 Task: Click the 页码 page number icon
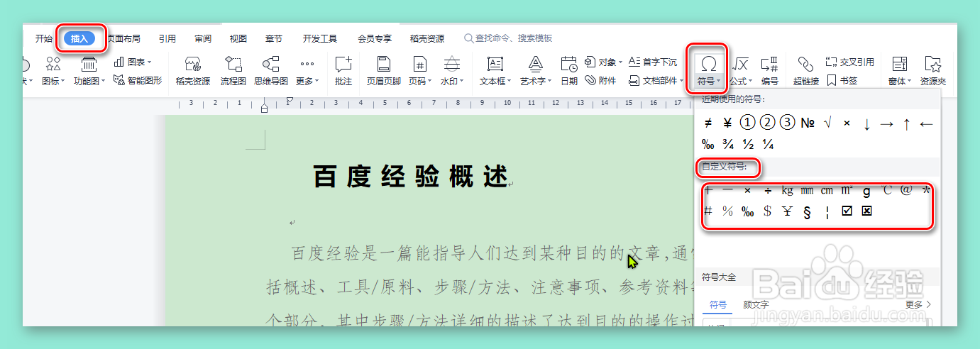pyautogui.click(x=420, y=65)
